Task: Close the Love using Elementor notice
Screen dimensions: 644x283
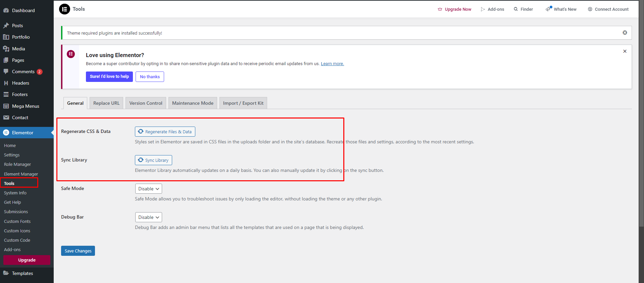Action: pyautogui.click(x=625, y=51)
